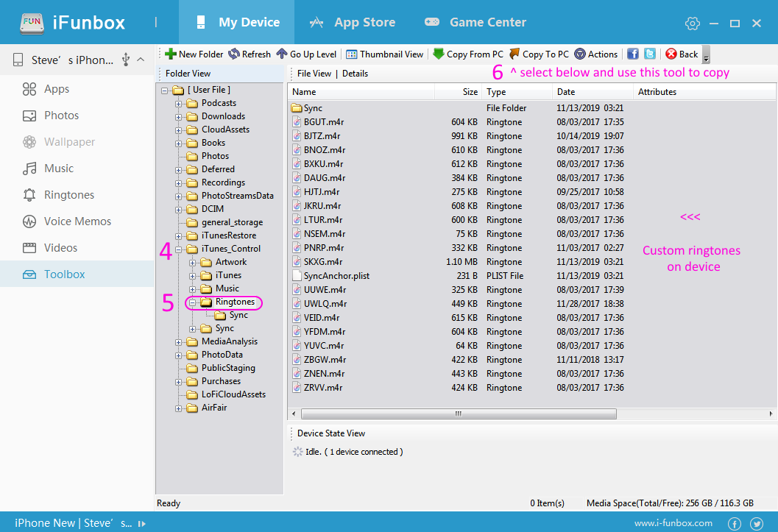Click the New Folder toolbar icon
Screen dimensions: 778x532
click(x=171, y=54)
